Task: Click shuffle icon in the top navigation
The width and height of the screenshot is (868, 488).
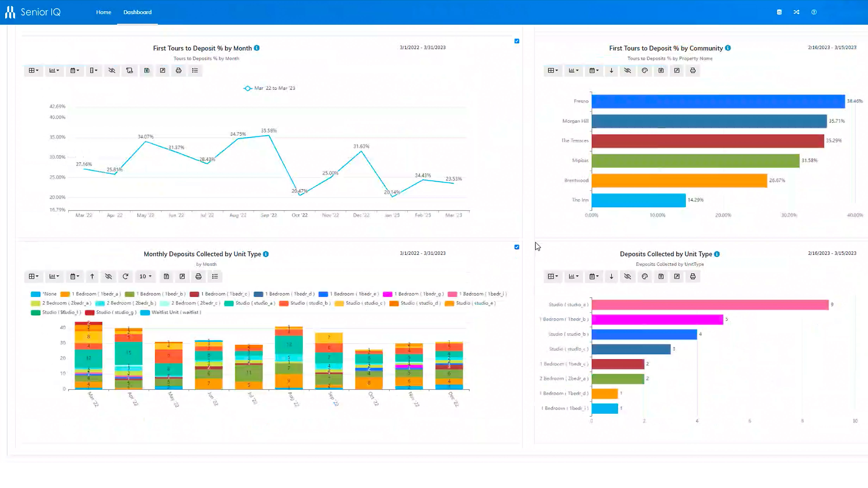Action: (x=796, y=12)
